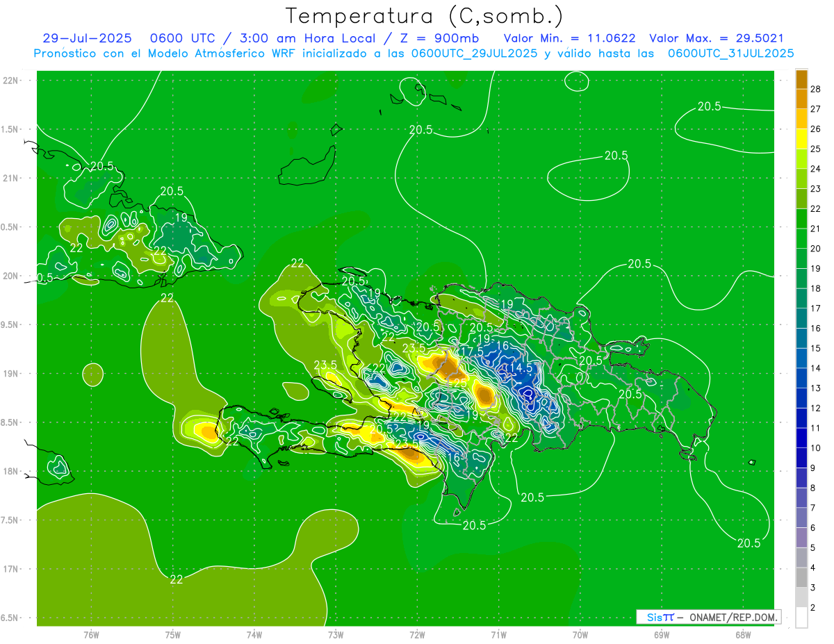Screen dimensions: 834x644
Task: Click the "22N" latitude axis label
Action: 10,81
